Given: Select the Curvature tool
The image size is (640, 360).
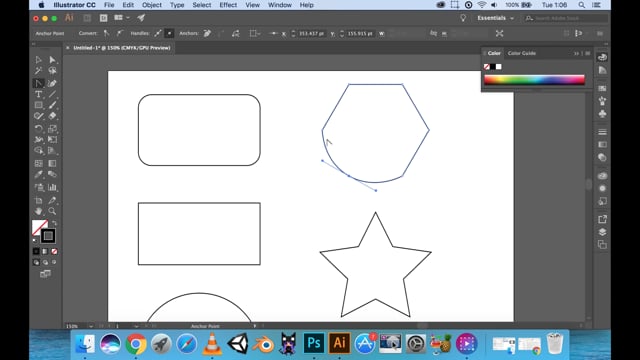Looking at the screenshot, I should pyautogui.click(x=52, y=84).
